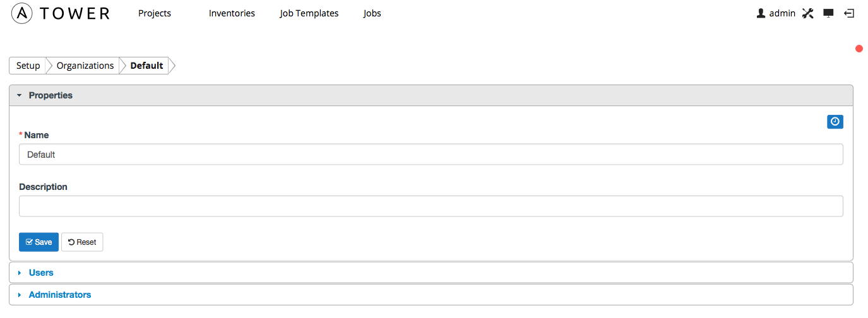
Task: Click the logout arrow icon
Action: (849, 13)
